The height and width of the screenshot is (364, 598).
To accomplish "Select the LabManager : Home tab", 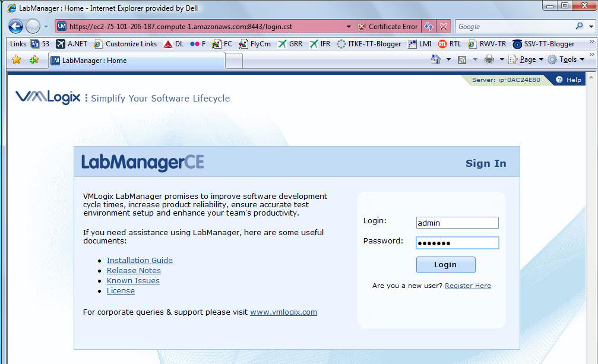I will [x=137, y=60].
